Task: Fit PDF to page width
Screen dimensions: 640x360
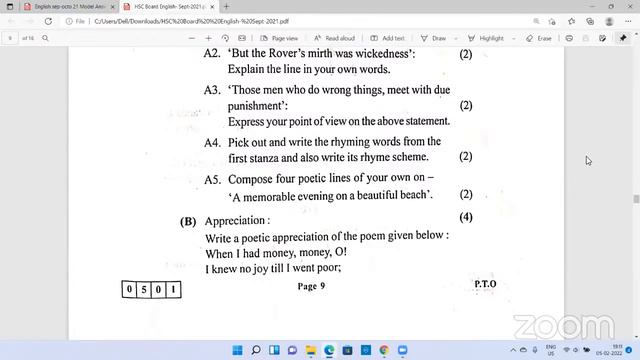Action: [242, 38]
